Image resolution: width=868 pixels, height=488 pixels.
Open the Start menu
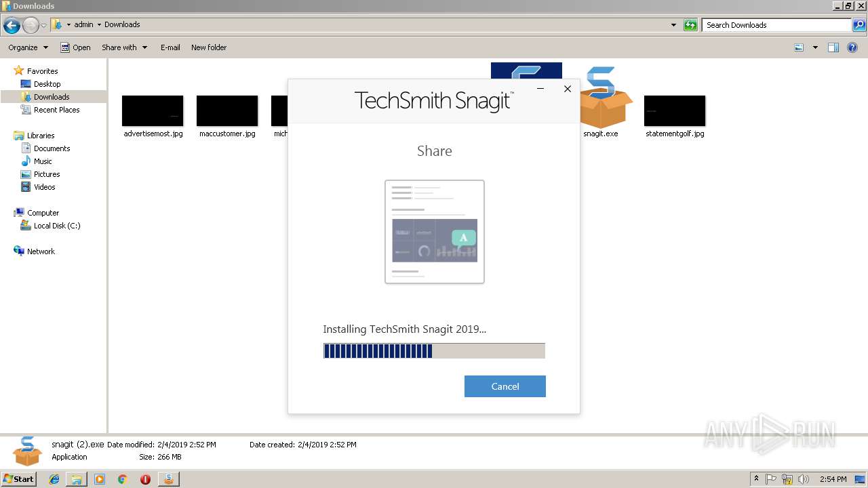[x=19, y=479]
